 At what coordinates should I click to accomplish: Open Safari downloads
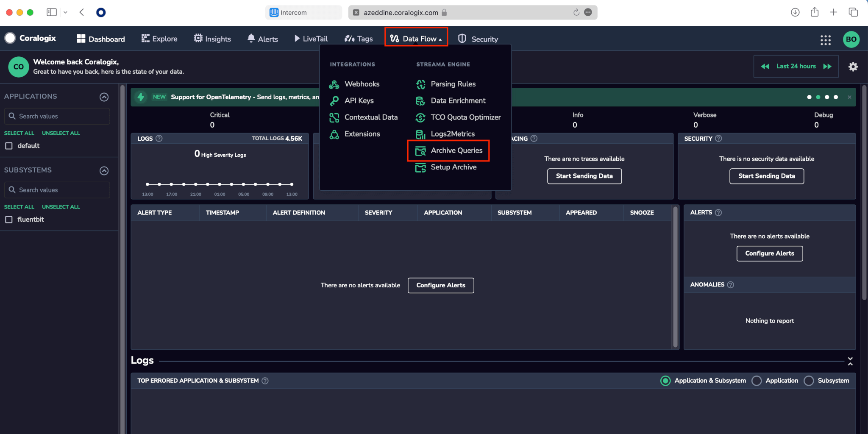click(795, 12)
